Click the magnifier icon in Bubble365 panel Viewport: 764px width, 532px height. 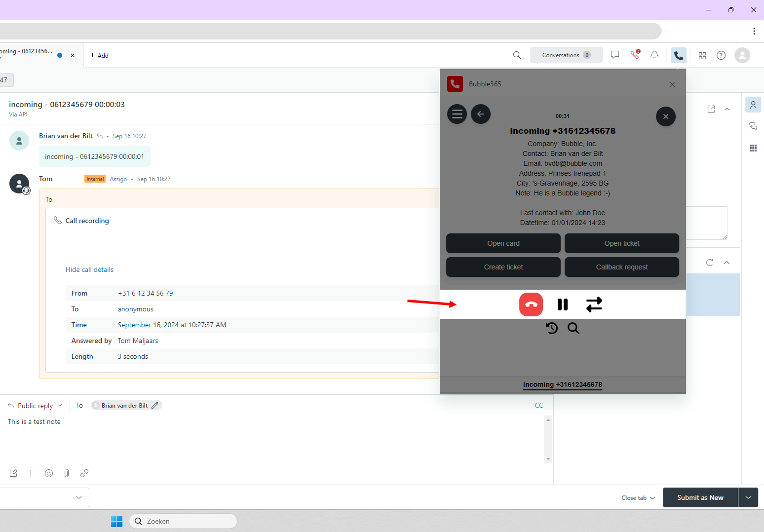[573, 328]
